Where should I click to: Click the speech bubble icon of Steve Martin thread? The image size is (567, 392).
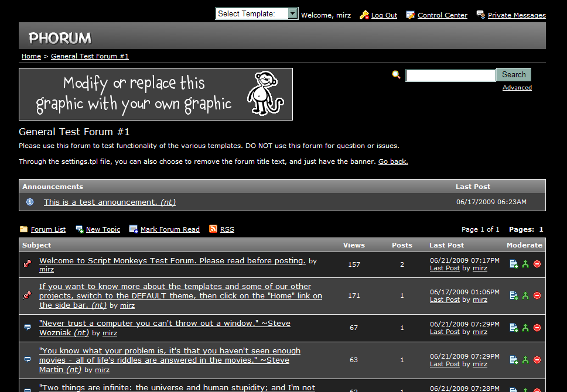click(28, 359)
